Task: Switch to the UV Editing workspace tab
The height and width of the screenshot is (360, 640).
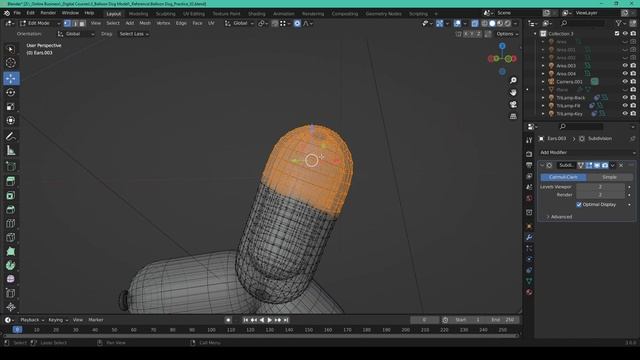Action: pos(193,14)
